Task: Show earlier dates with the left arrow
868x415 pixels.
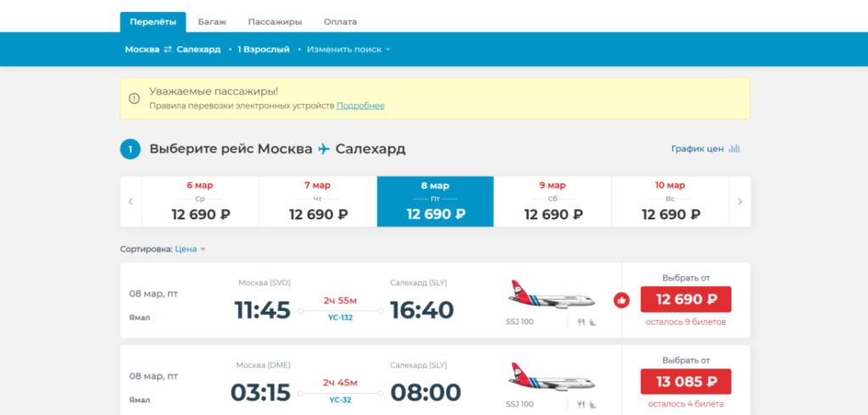Action: [x=131, y=202]
